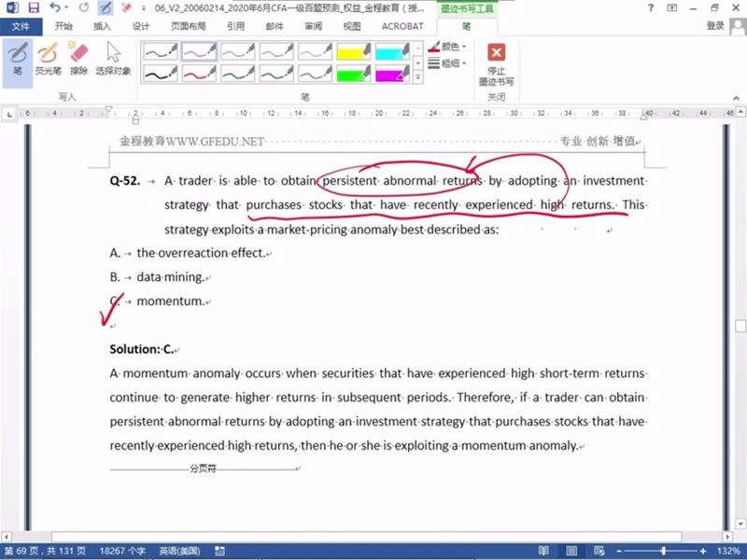Screen dimensions: 747x560
Task: Switch to the 插入 (Insert) tab
Action: pos(102,26)
